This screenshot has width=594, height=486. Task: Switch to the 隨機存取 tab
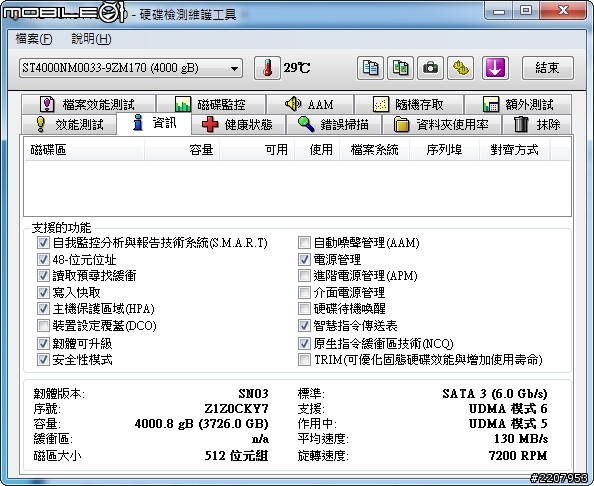pyautogui.click(x=409, y=104)
